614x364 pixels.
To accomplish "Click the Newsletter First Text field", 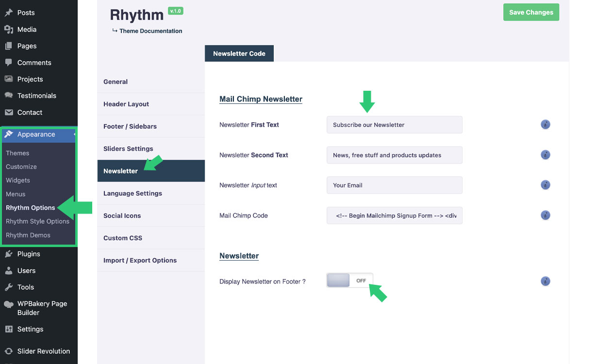I will click(x=394, y=125).
